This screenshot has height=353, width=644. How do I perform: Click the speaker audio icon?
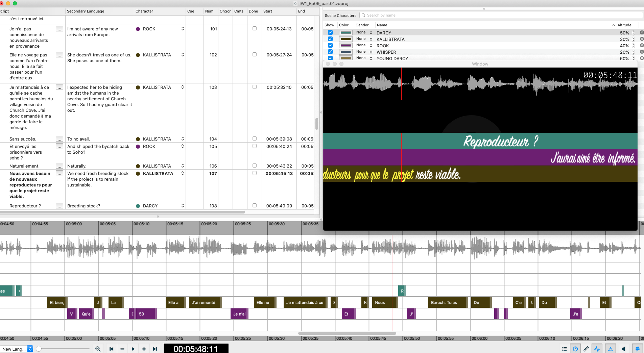pyautogui.click(x=624, y=349)
